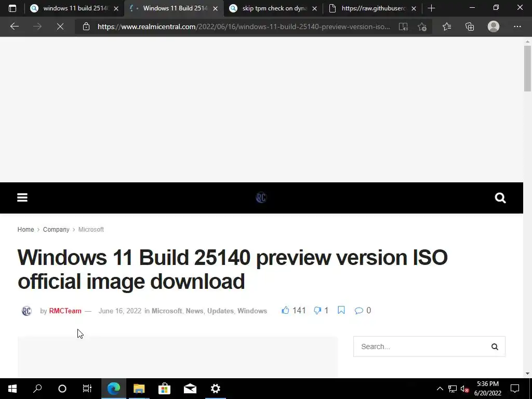532x399 pixels.
Task: Open Task View on taskbar
Action: click(x=87, y=389)
